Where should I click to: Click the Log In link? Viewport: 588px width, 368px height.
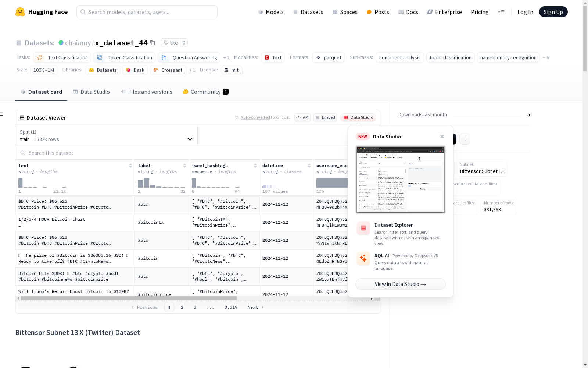pos(525,12)
